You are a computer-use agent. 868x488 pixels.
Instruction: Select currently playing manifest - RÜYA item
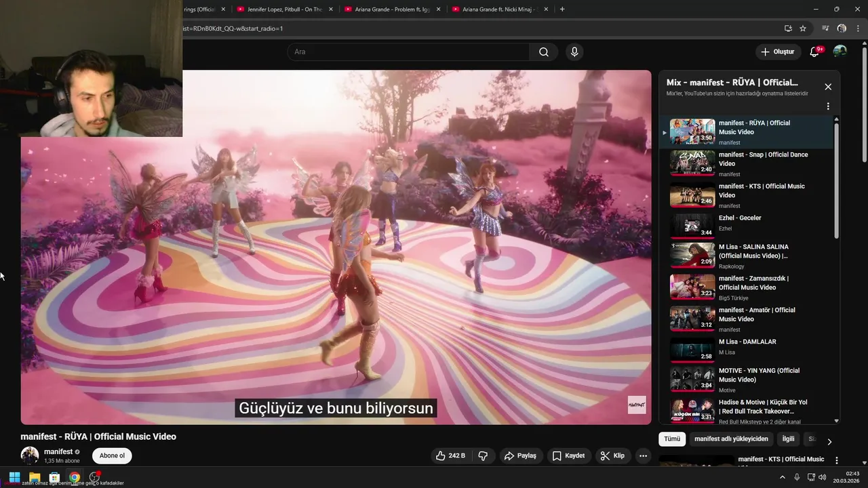(746, 132)
